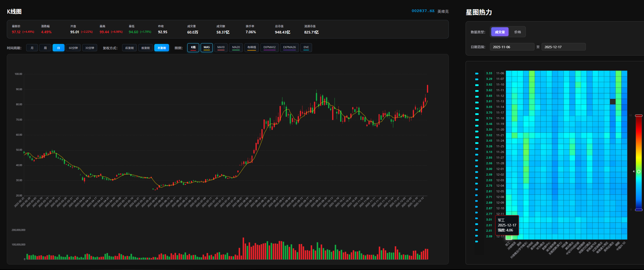This screenshot has height=270, width=644.
Task: Click stock code link 002837.SZ
Action: click(x=423, y=11)
